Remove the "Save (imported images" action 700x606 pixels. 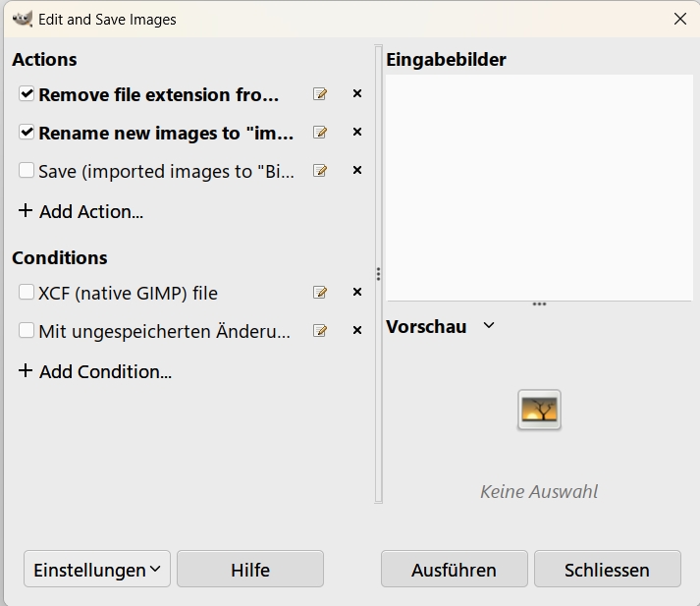(357, 171)
